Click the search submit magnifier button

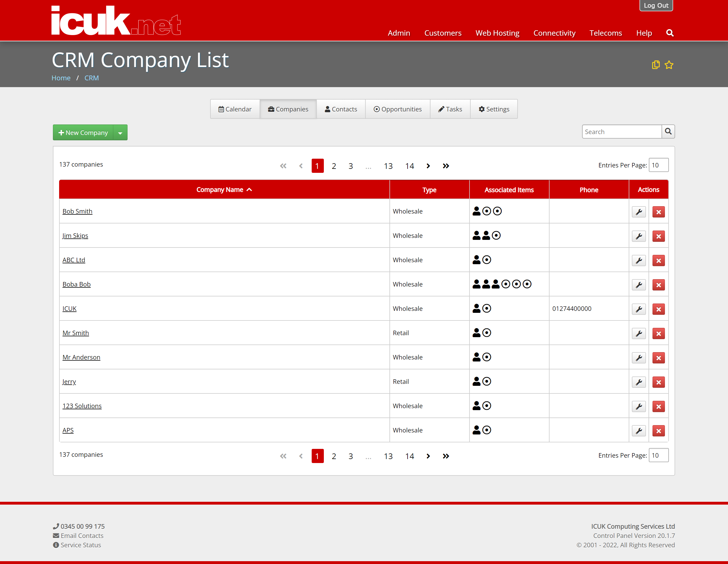(x=668, y=132)
